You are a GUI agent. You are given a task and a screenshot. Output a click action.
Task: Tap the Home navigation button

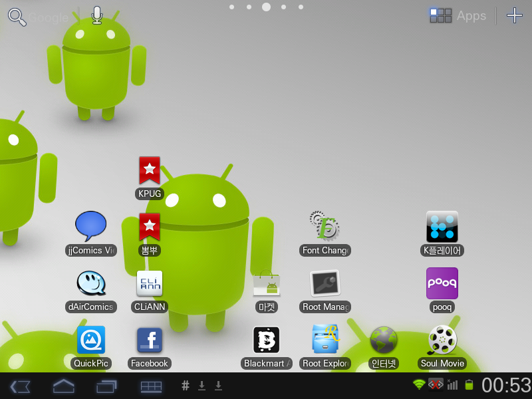tap(63, 386)
